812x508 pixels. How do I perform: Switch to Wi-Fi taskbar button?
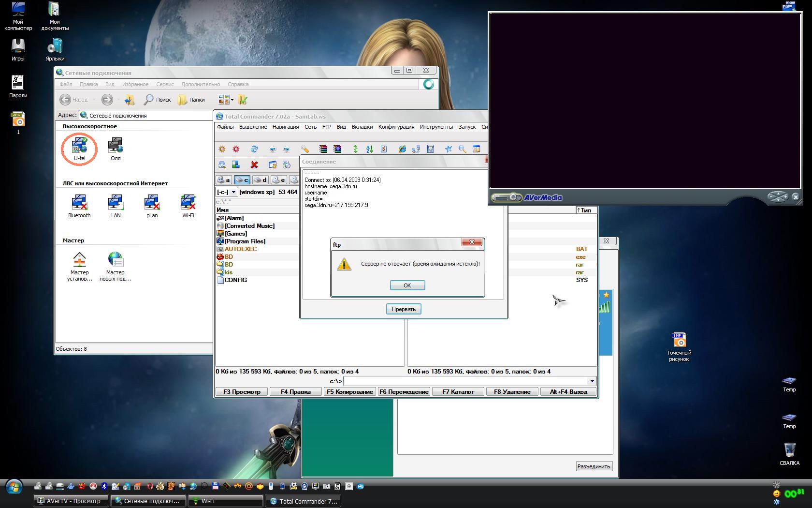coord(225,501)
